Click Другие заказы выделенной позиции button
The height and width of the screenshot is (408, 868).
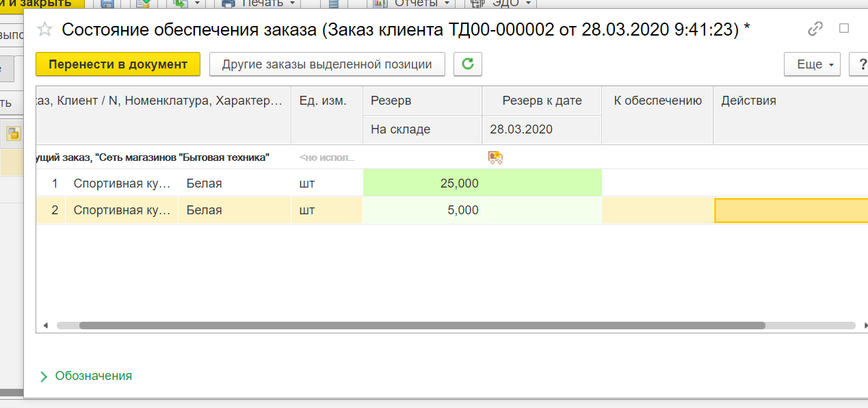pyautogui.click(x=327, y=64)
